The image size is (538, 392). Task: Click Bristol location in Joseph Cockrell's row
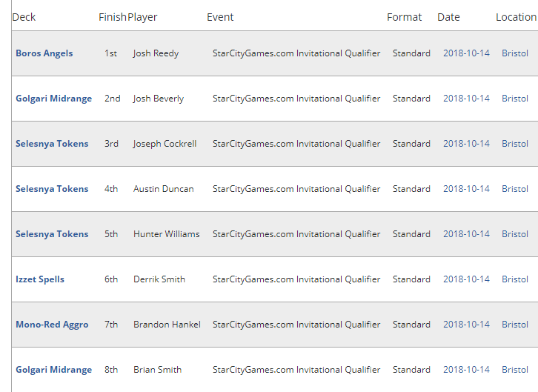515,144
